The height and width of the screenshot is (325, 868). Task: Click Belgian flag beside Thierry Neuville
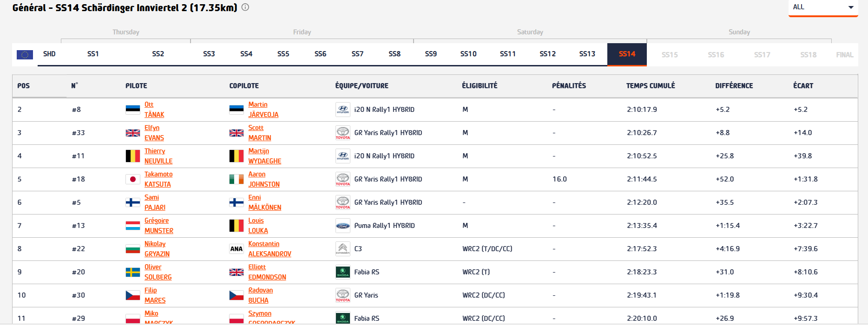pos(133,156)
